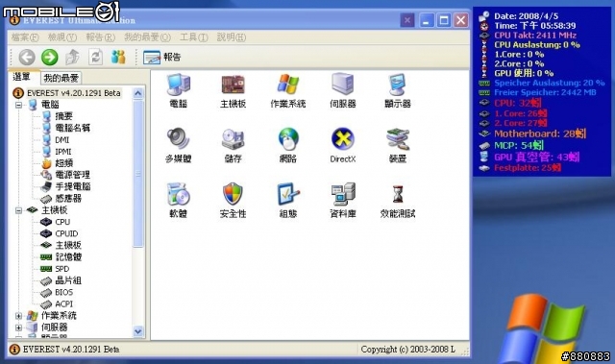Open the 網路 network icon
The image size is (615, 364).
[288, 145]
